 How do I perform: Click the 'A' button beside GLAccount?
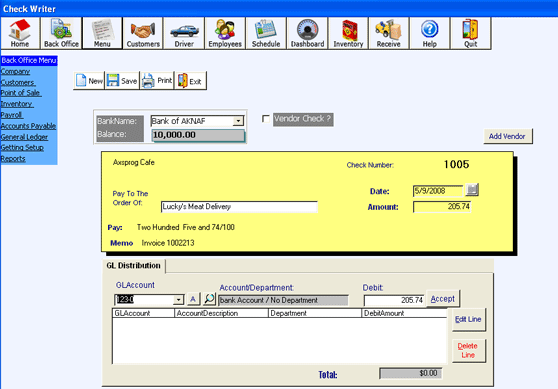(193, 299)
